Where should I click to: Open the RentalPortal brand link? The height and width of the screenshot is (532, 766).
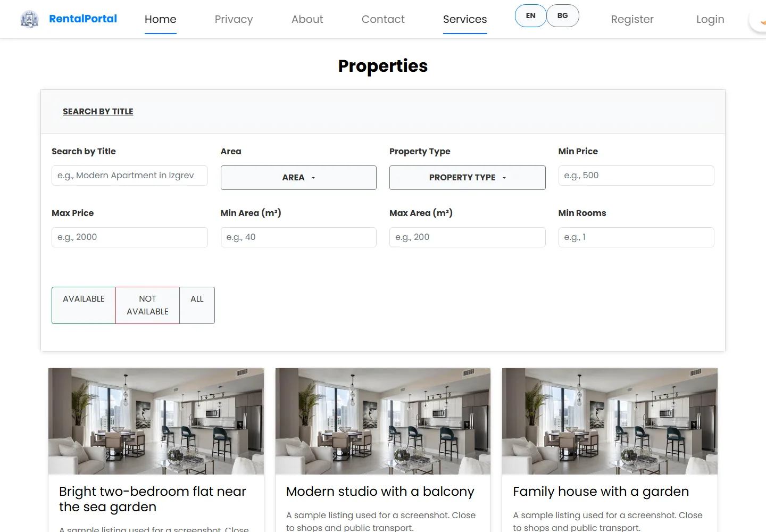(83, 19)
